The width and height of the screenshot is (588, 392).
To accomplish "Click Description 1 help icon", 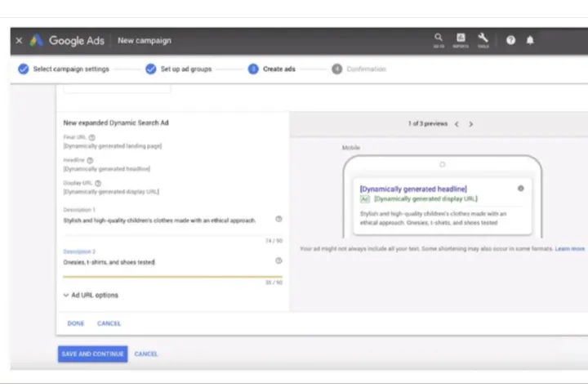I will [x=278, y=219].
